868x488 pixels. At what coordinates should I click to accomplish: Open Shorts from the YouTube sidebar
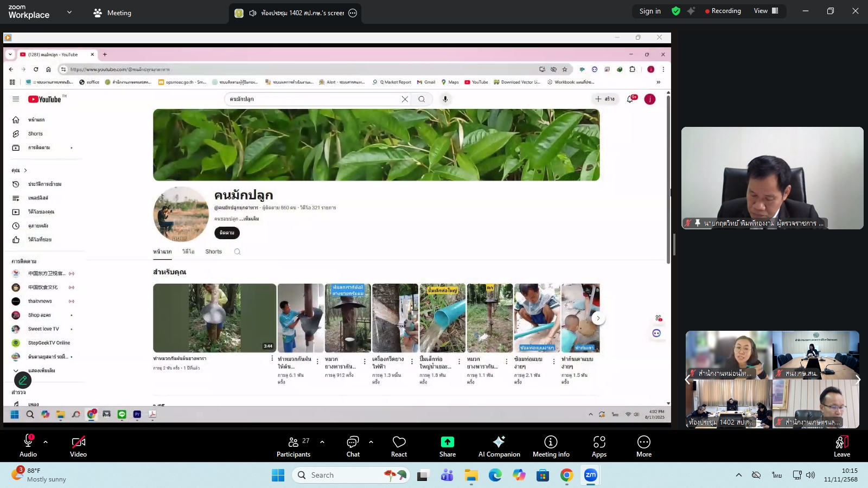[34, 133]
